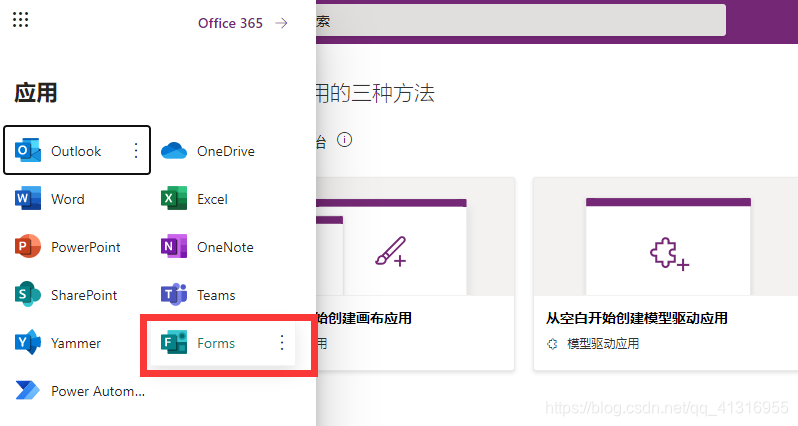Click the arrow next to Office 365
Viewport: 798px width, 426px height.
point(281,23)
